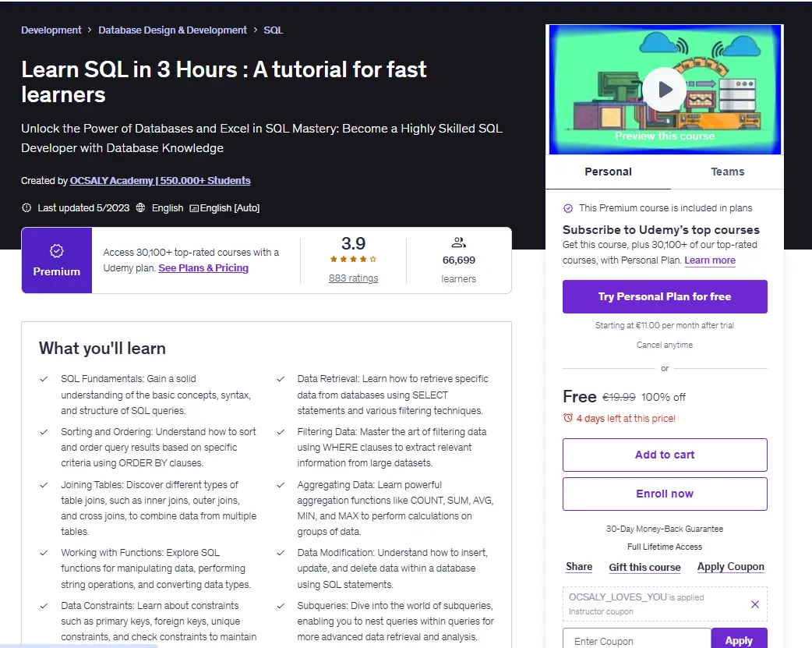Click the Data Constraints learning item
The width and height of the screenshot is (812, 648).
pyautogui.click(x=158, y=621)
